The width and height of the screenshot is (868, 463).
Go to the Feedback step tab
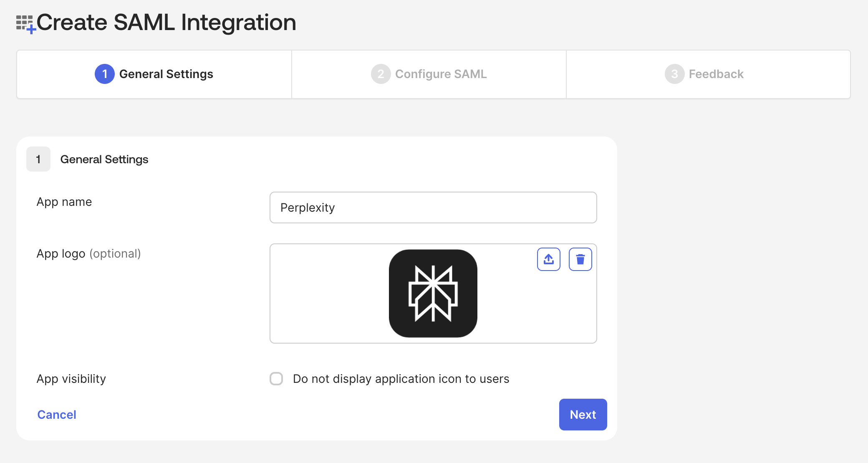tap(708, 74)
